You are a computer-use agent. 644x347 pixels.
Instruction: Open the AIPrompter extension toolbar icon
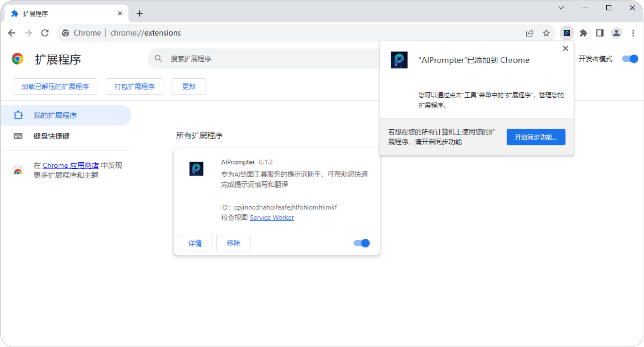point(567,33)
